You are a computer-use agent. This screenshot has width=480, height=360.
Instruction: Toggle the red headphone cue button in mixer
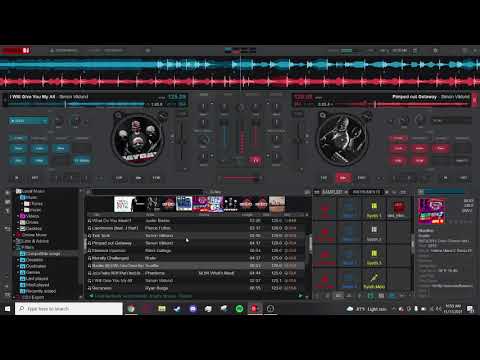click(x=256, y=160)
